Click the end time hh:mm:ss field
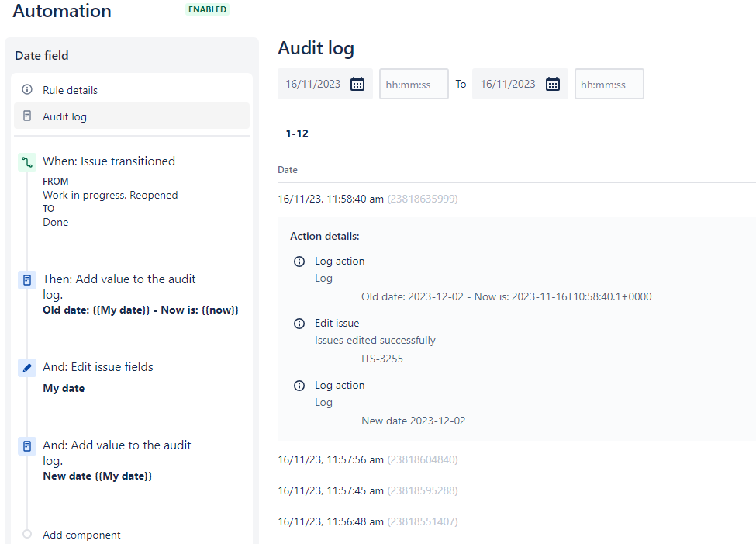756x544 pixels. point(609,85)
